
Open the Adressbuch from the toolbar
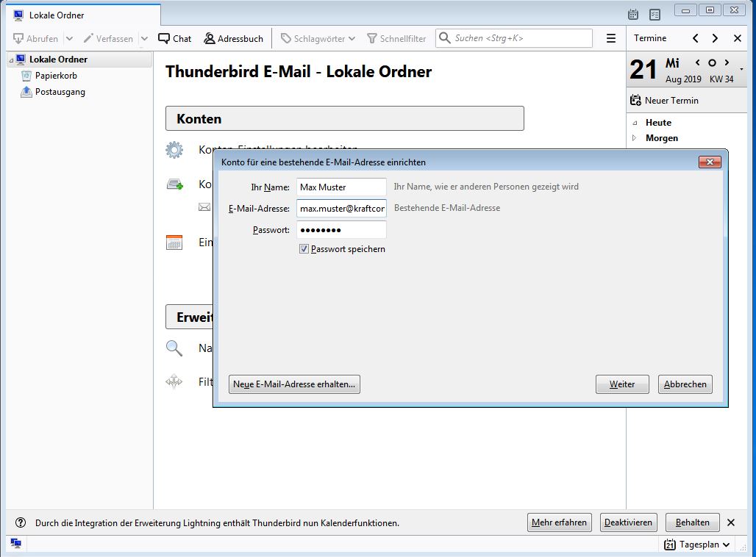[233, 38]
